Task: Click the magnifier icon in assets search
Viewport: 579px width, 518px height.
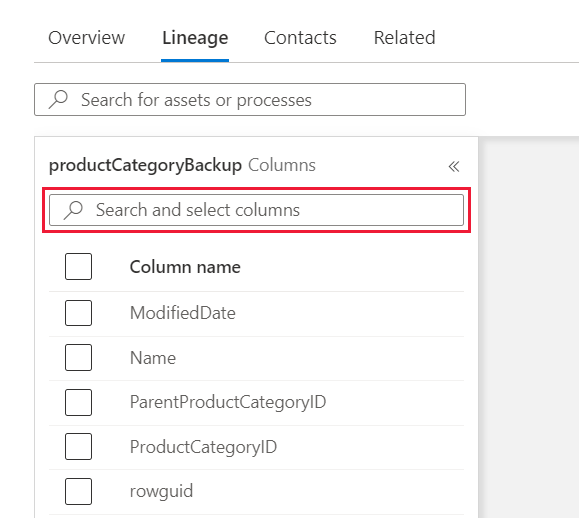Action: coord(58,100)
